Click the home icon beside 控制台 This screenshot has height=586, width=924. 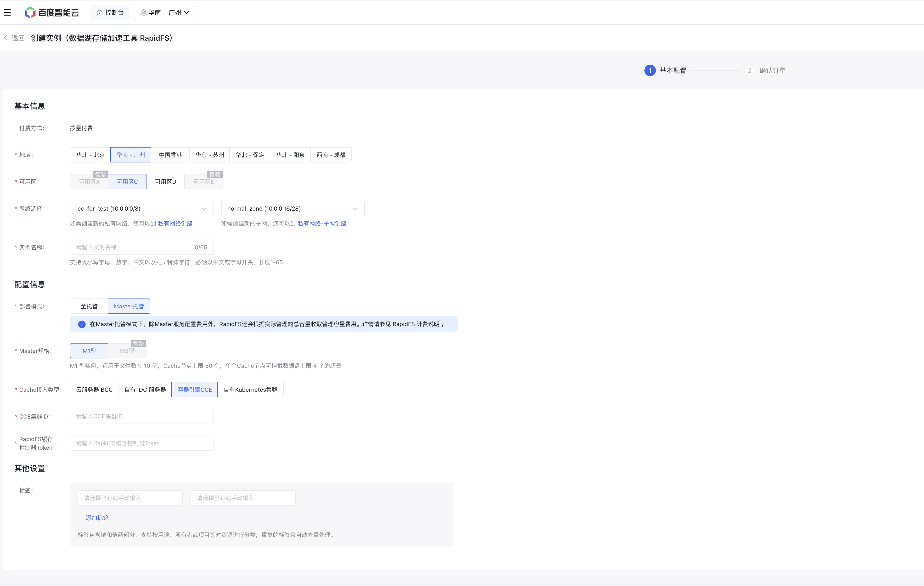point(99,13)
